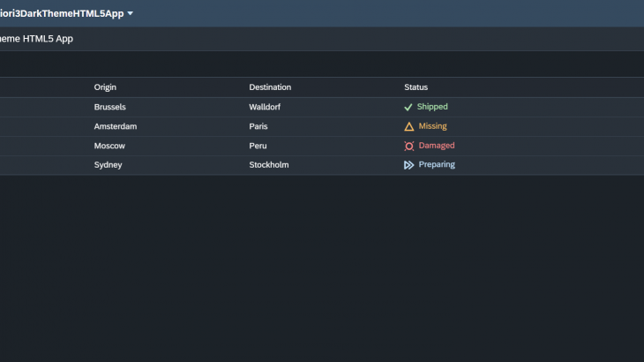This screenshot has height=362, width=644.
Task: Click the Peru destination cell
Action: pos(258,146)
